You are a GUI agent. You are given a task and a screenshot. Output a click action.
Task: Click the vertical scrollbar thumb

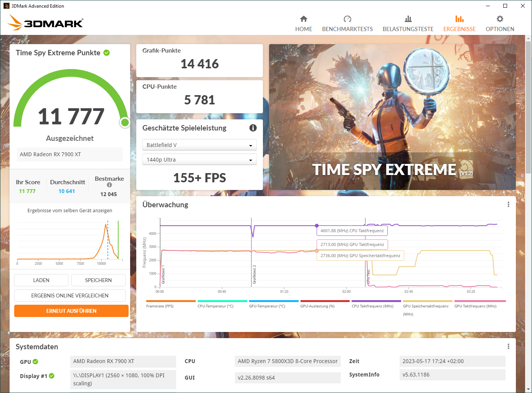coord(529,107)
